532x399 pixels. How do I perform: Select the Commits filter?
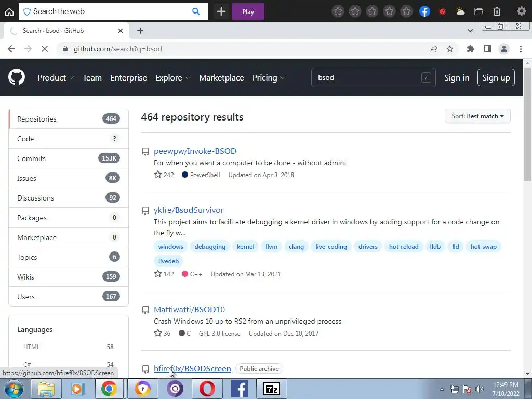pyautogui.click(x=69, y=158)
